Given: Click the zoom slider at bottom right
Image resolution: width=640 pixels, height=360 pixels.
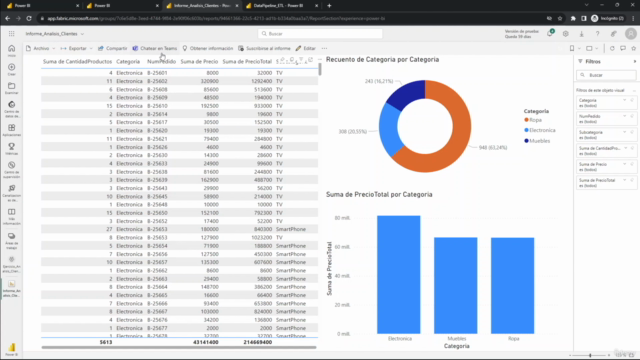Looking at the screenshot, I should tap(589, 356).
